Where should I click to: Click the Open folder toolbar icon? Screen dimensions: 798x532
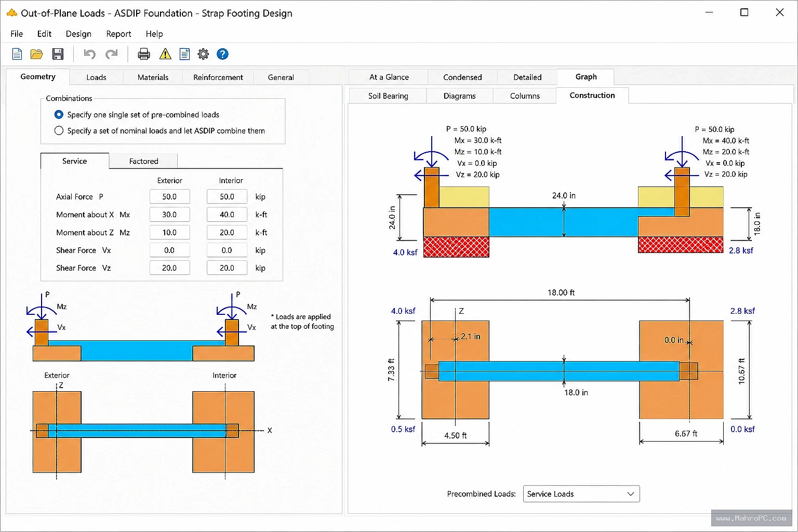point(36,54)
